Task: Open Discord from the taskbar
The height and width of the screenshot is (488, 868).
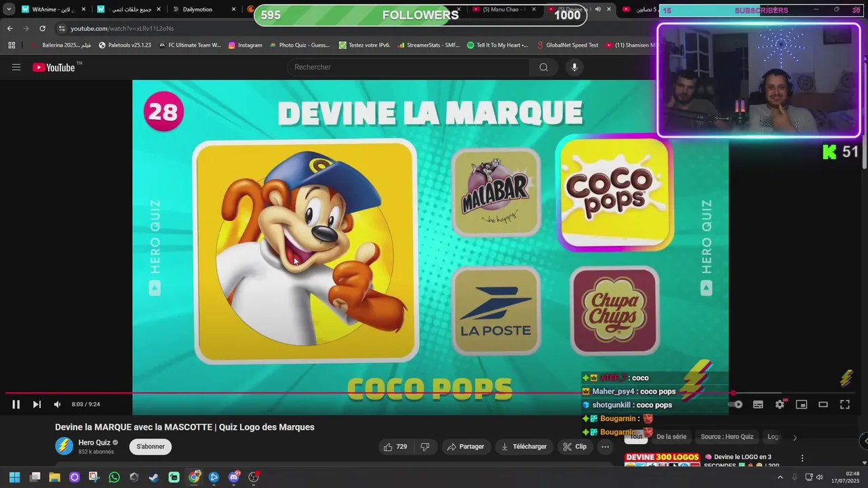Action: click(x=234, y=477)
